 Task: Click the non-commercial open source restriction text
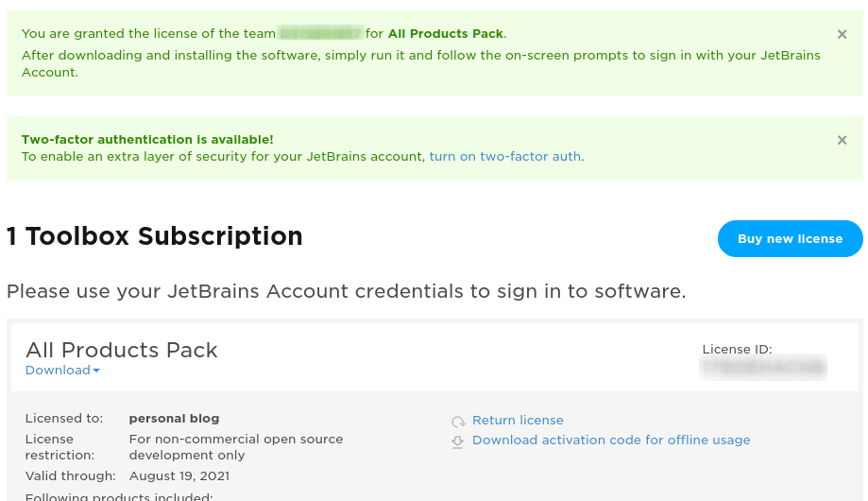tap(235, 447)
